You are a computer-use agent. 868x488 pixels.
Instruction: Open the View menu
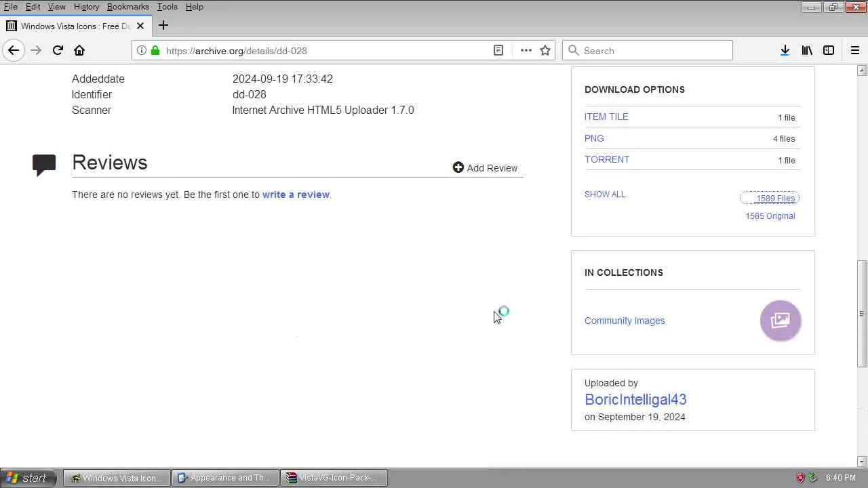click(x=56, y=7)
